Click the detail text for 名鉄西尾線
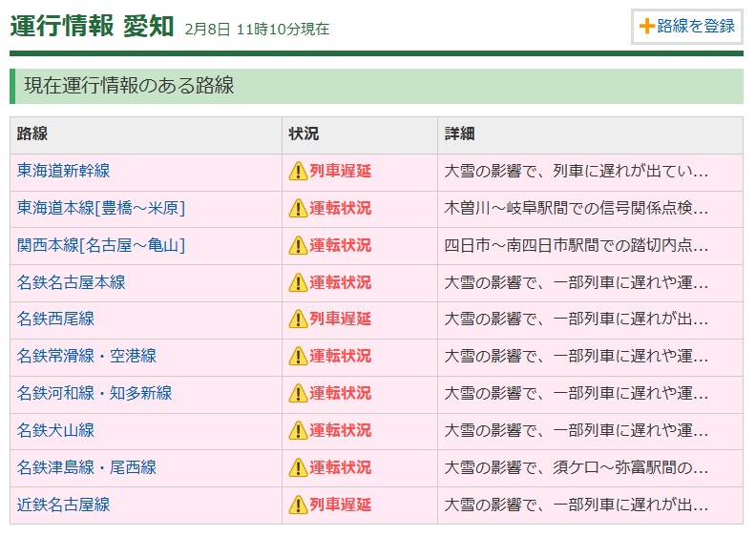The width and height of the screenshot is (756, 536). [577, 319]
